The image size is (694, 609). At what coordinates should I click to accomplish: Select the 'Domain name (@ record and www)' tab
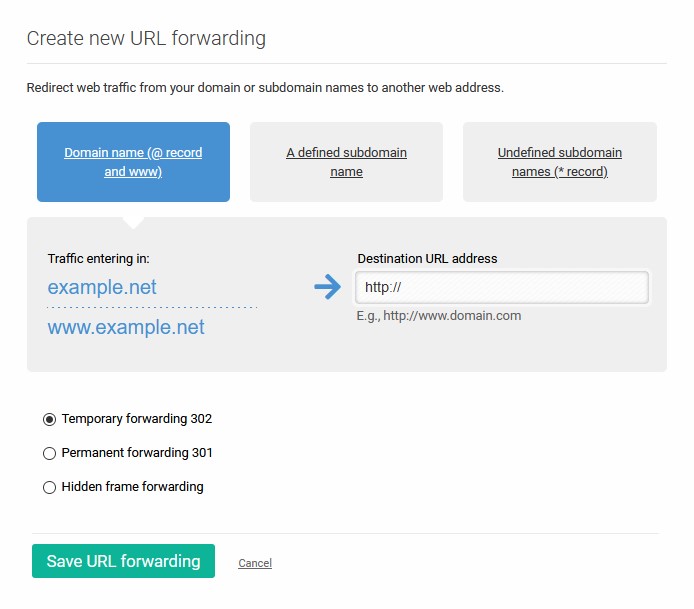133,162
